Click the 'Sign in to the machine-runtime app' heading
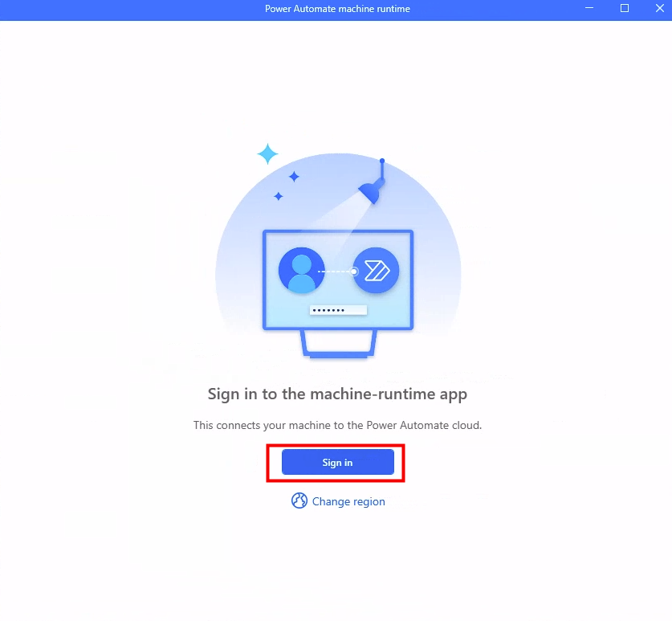Viewport: 672px width, 621px height. [x=337, y=394]
